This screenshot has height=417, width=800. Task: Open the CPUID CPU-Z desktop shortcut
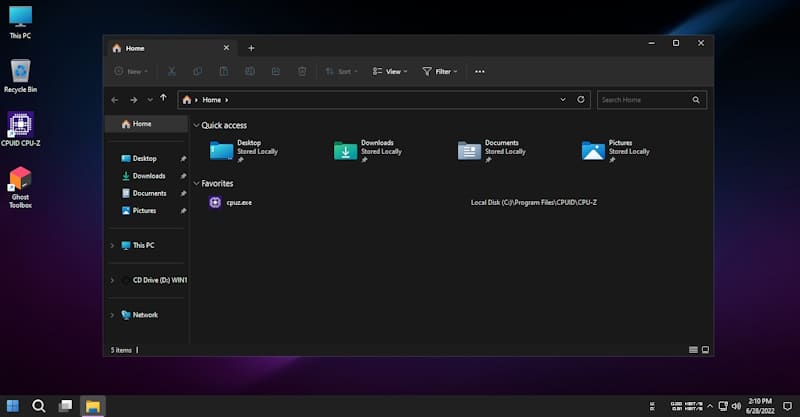point(20,125)
